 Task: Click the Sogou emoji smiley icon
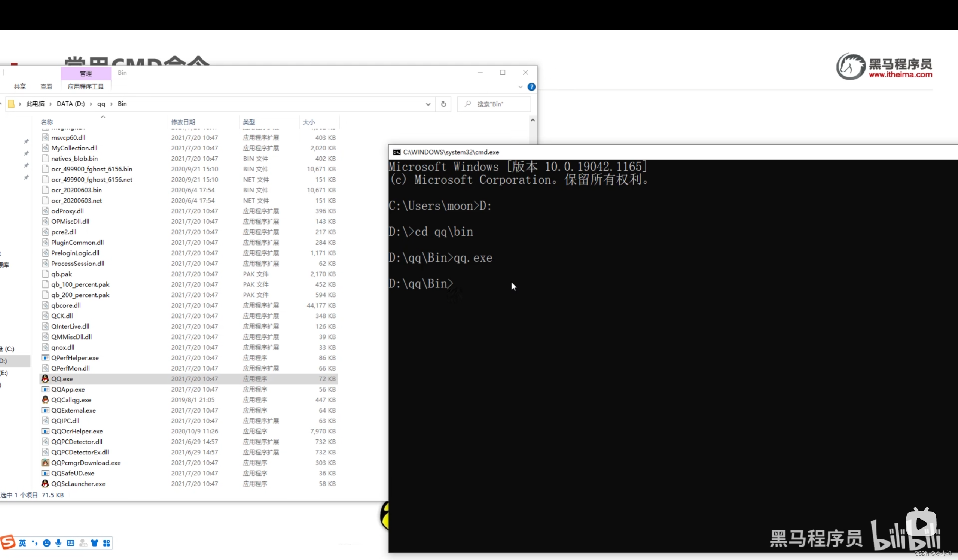(46, 543)
